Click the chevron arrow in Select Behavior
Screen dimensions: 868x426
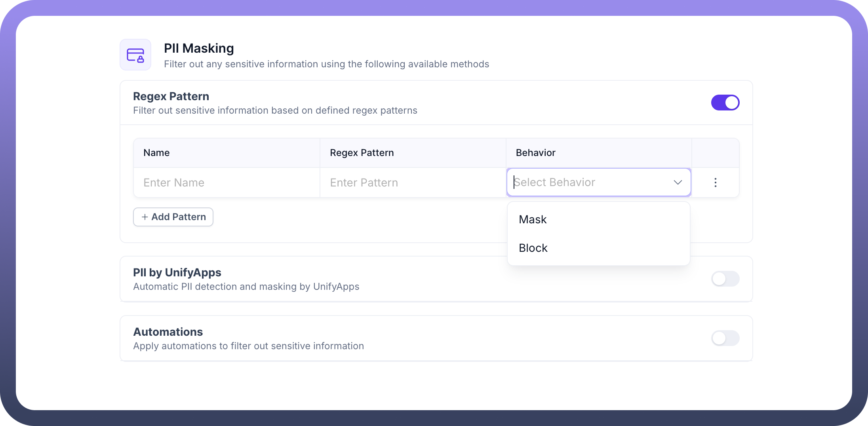[x=678, y=183]
